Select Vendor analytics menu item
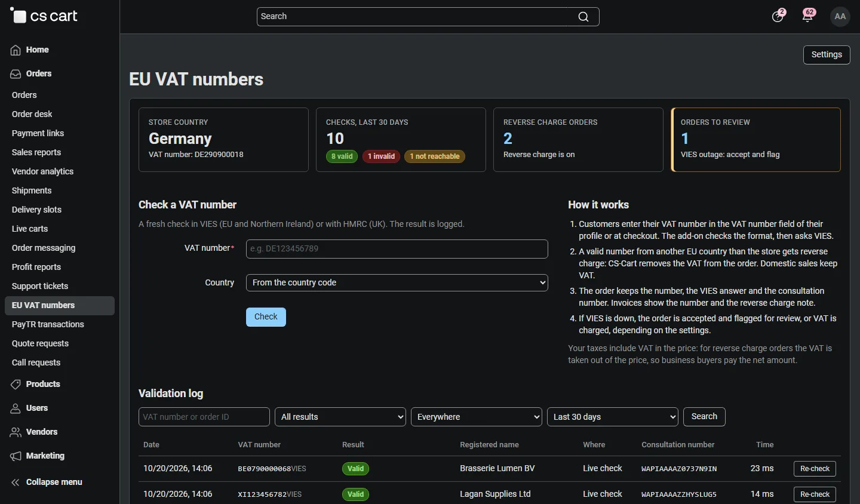The height and width of the screenshot is (504, 860). click(42, 171)
